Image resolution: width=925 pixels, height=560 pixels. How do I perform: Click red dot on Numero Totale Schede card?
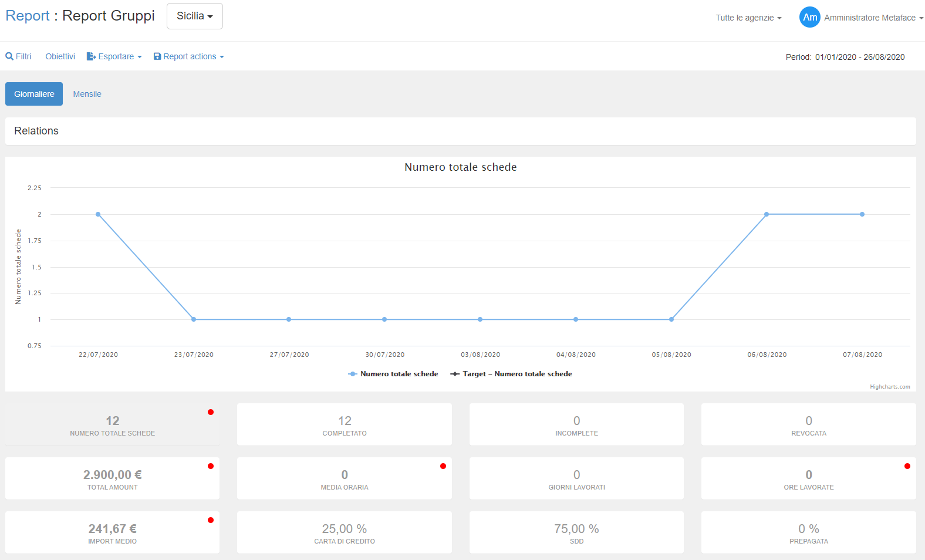(x=211, y=412)
